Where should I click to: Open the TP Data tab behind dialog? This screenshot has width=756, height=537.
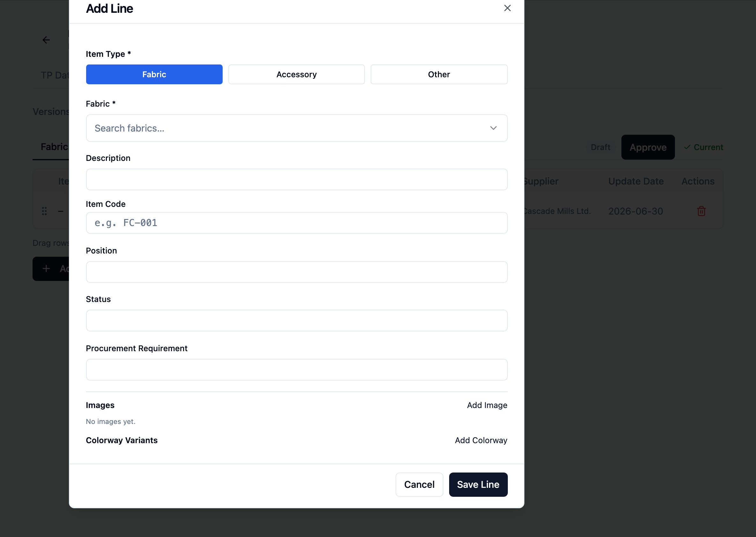tap(55, 75)
